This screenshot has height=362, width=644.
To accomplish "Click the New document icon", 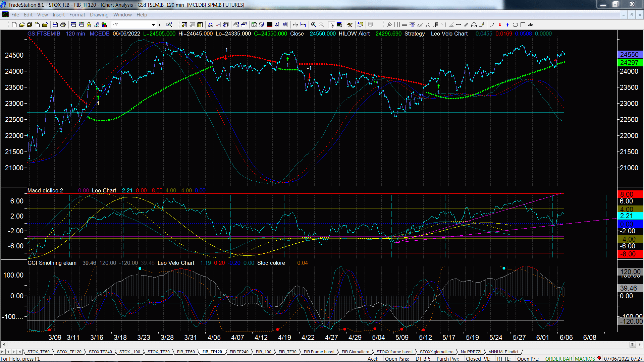I will 14,25.
